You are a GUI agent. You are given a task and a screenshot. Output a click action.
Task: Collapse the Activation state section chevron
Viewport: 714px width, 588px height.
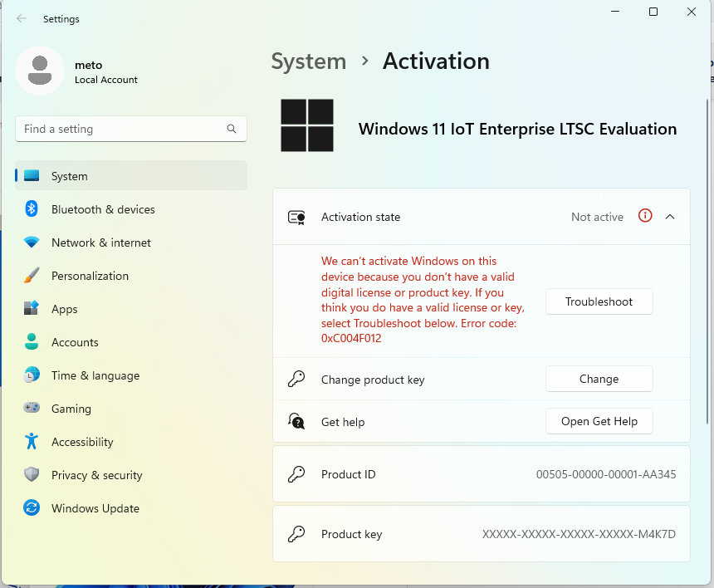[x=670, y=217]
